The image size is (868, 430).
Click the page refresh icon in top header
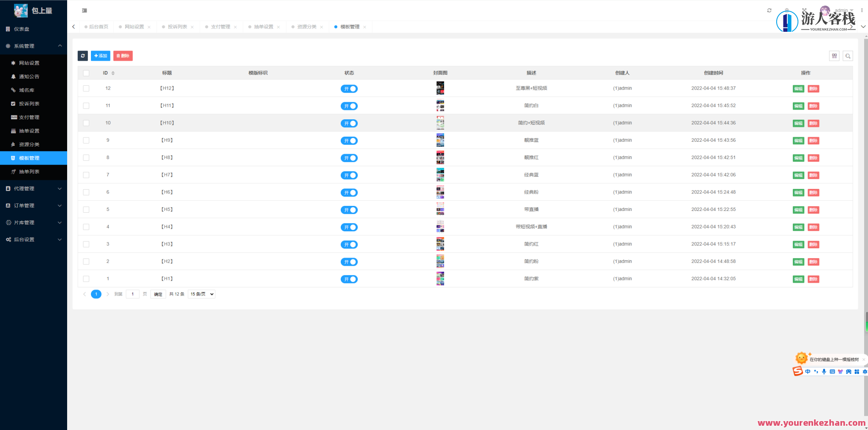(769, 11)
